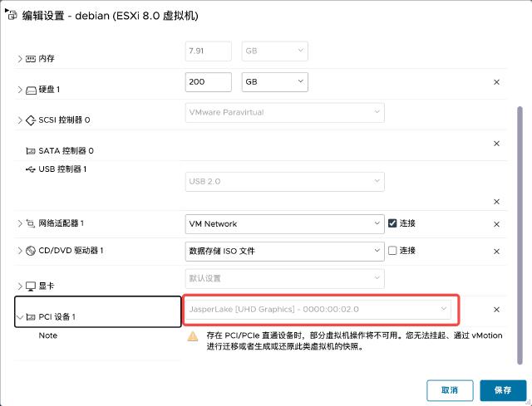Remove 网络适配器 1 with X icon
The width and height of the screenshot is (532, 406).
pyautogui.click(x=496, y=224)
